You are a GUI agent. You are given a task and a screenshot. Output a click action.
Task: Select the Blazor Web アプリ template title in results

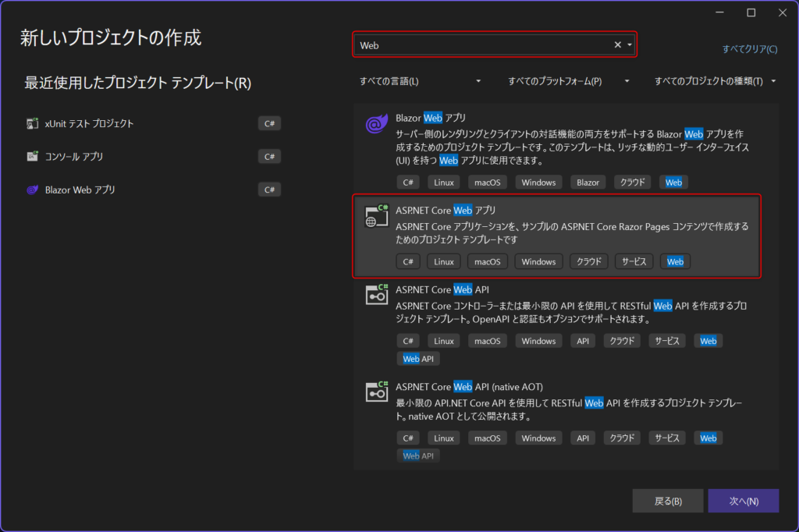point(431,118)
